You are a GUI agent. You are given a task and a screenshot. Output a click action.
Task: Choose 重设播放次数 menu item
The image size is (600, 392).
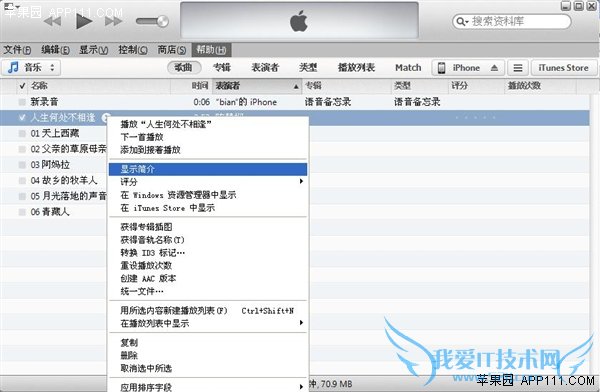(209, 266)
